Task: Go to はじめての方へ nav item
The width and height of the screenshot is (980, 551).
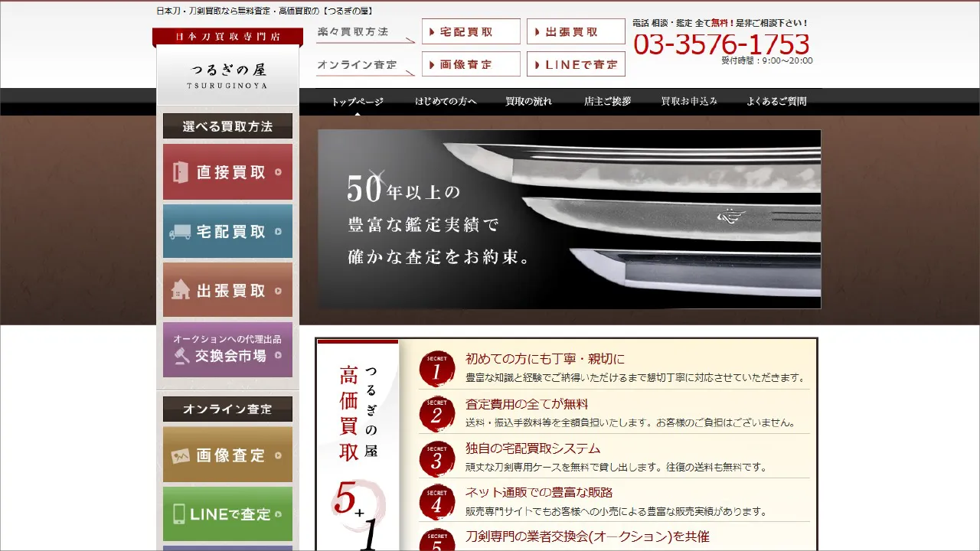Action: [446, 102]
